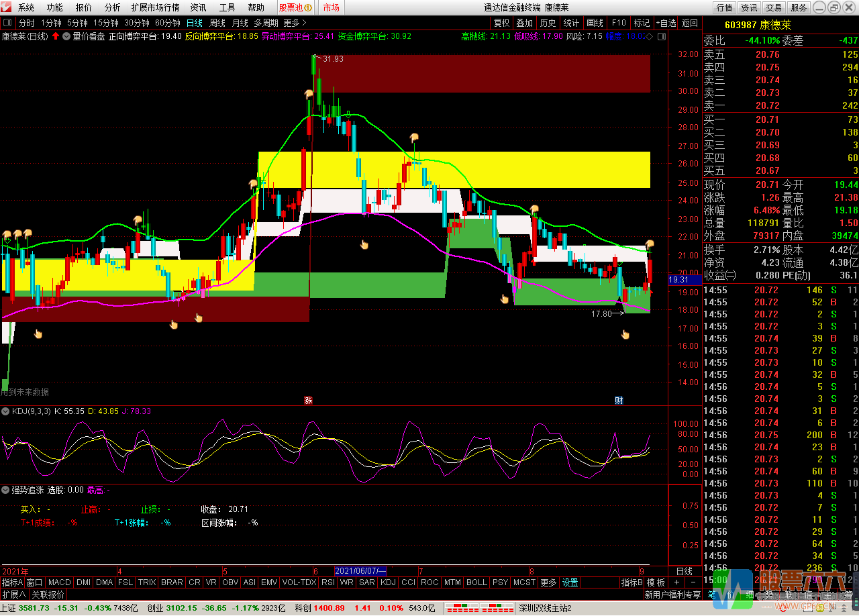The width and height of the screenshot is (859, 616).
Task: Click the pointing hand icon near 17.80 low
Action: (x=625, y=334)
